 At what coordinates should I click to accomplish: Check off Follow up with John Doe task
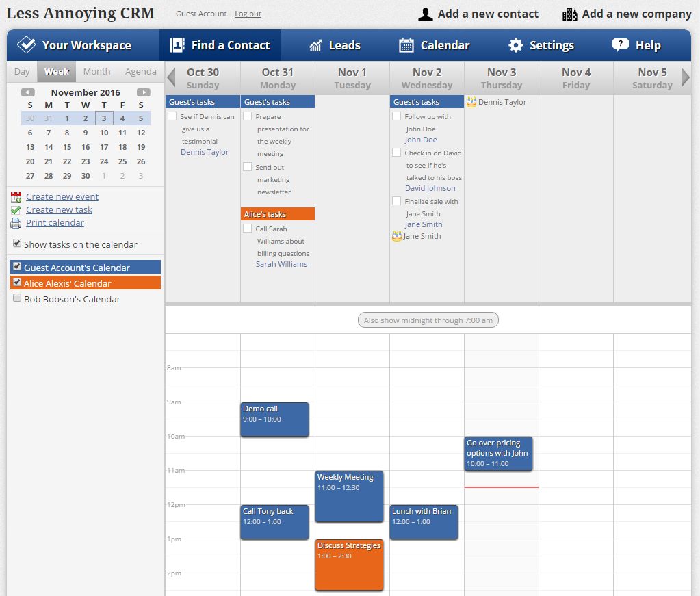coord(396,116)
